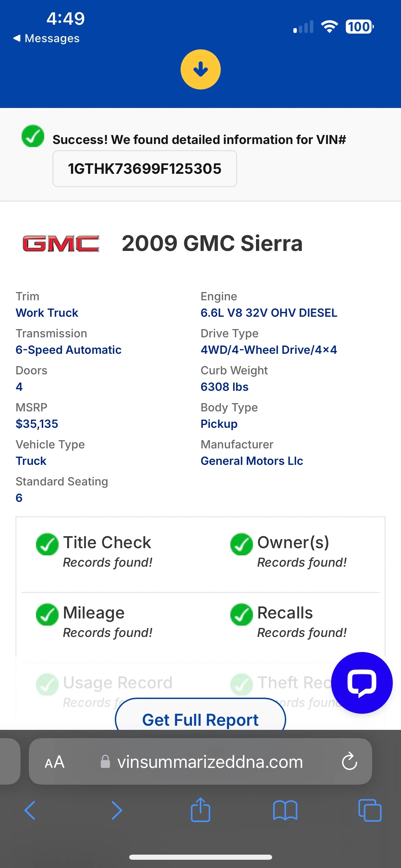This screenshot has width=401, height=868.
Task: Open the AA text size menu
Action: pyautogui.click(x=54, y=762)
